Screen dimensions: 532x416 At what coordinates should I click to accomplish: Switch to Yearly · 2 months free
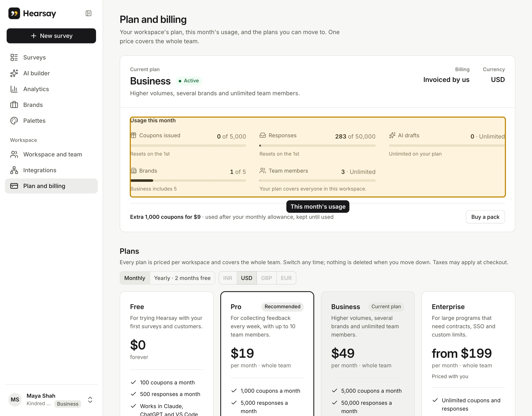(182, 278)
